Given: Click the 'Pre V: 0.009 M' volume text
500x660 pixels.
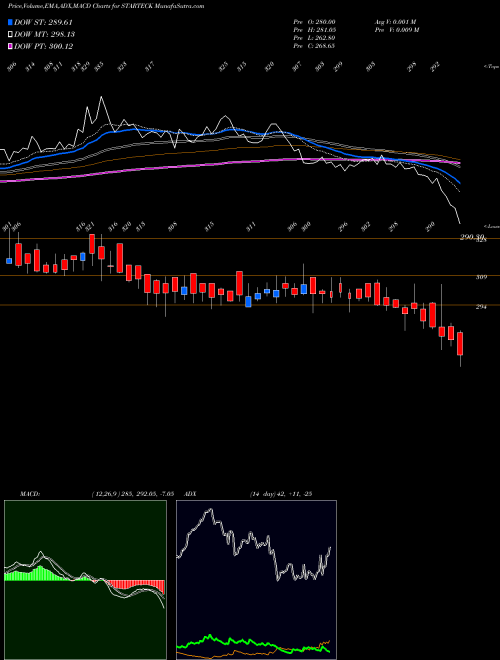Looking at the screenshot, I should pos(398,30).
